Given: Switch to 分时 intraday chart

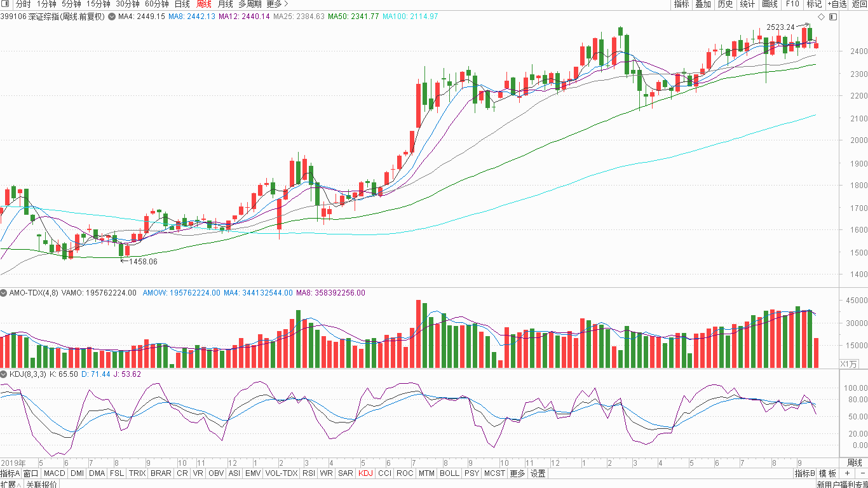Looking at the screenshot, I should tap(23, 4).
